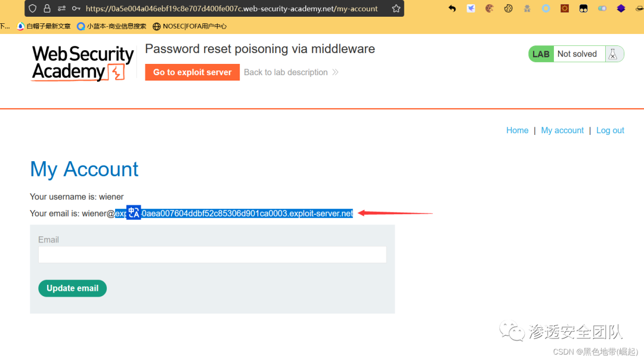Click the Web Security Academy logo
Screen dimensions: 644x360
click(82, 63)
